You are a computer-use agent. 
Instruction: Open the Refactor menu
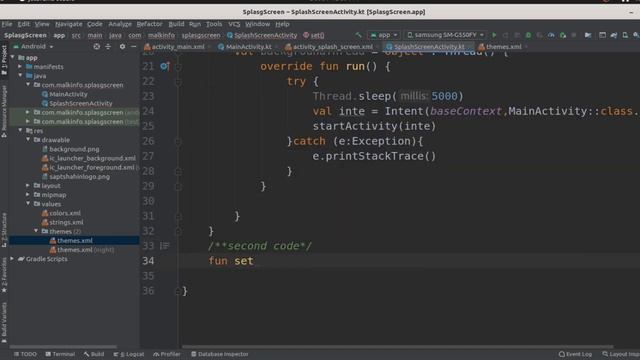[x=149, y=24]
